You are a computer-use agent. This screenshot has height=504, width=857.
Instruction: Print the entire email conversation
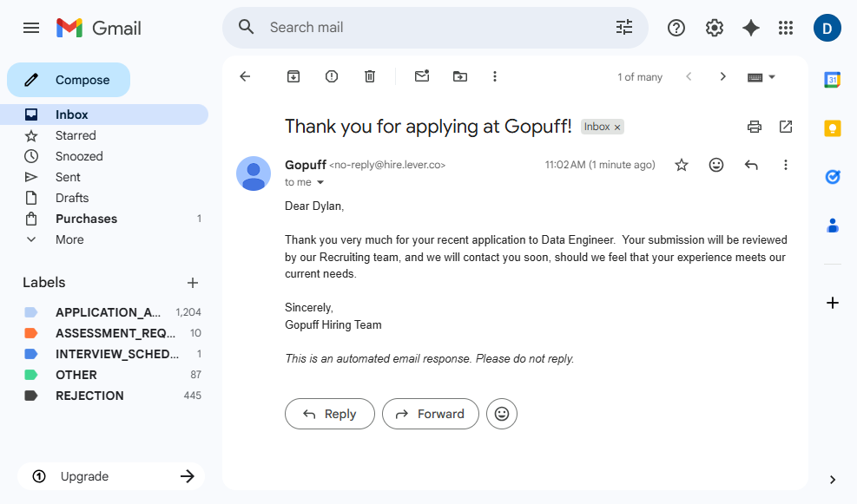tap(755, 127)
